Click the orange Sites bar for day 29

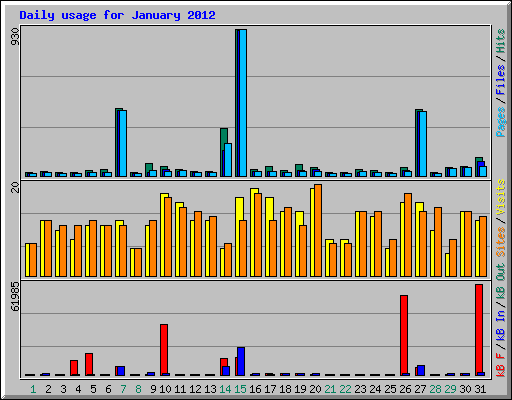tap(453, 258)
